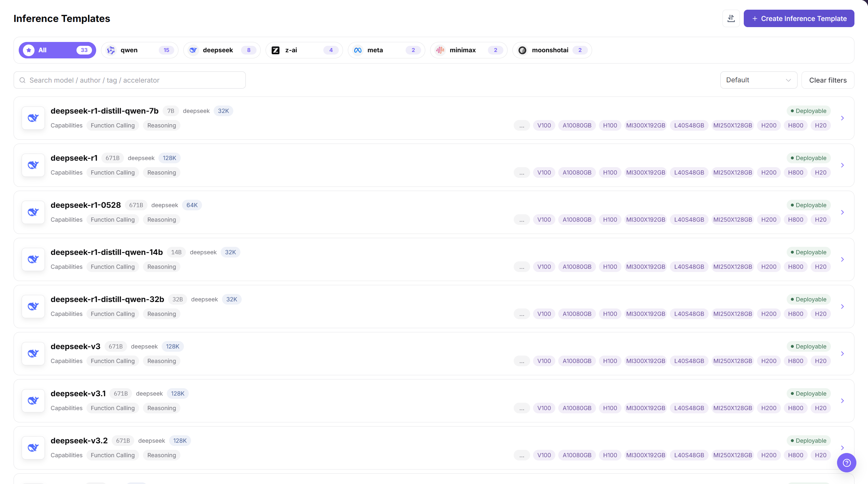Focus the model search input field

[130, 80]
